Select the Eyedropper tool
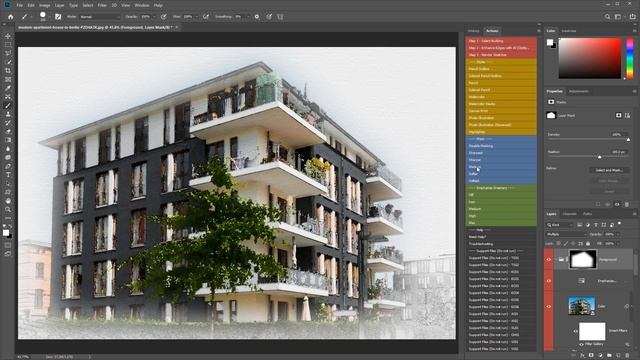This screenshot has height=360, width=640. [8, 88]
